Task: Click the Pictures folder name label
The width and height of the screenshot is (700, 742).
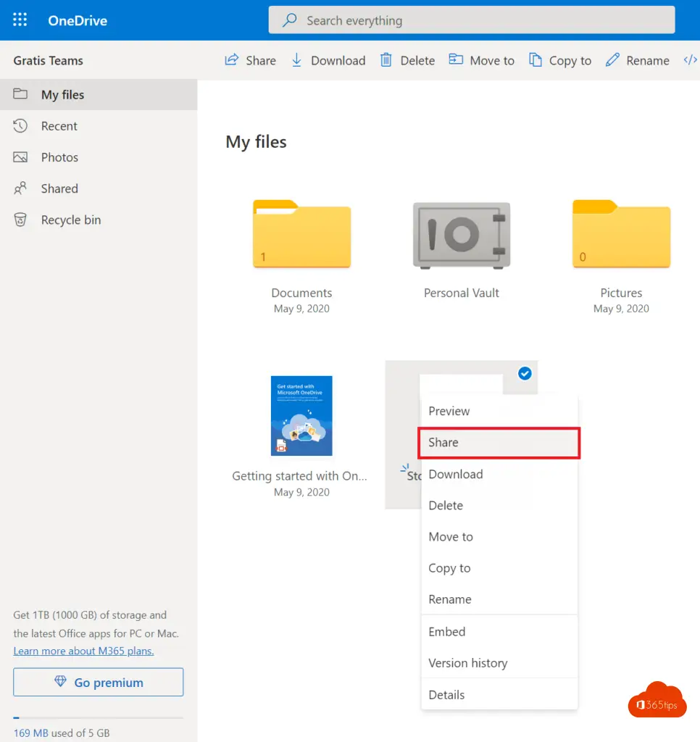Action: click(x=622, y=293)
